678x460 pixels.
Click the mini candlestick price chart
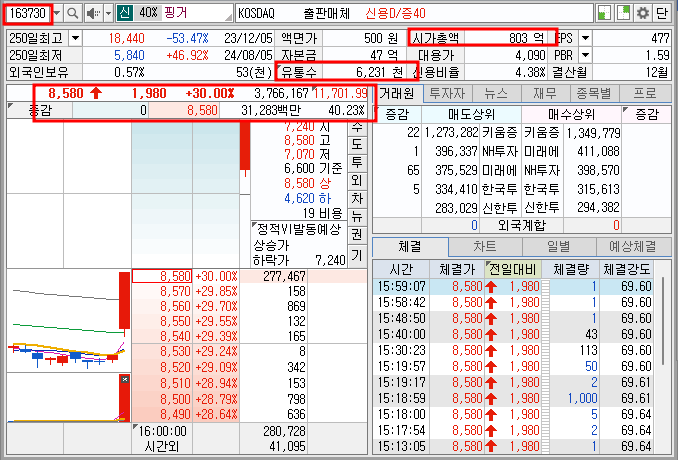tap(69, 320)
